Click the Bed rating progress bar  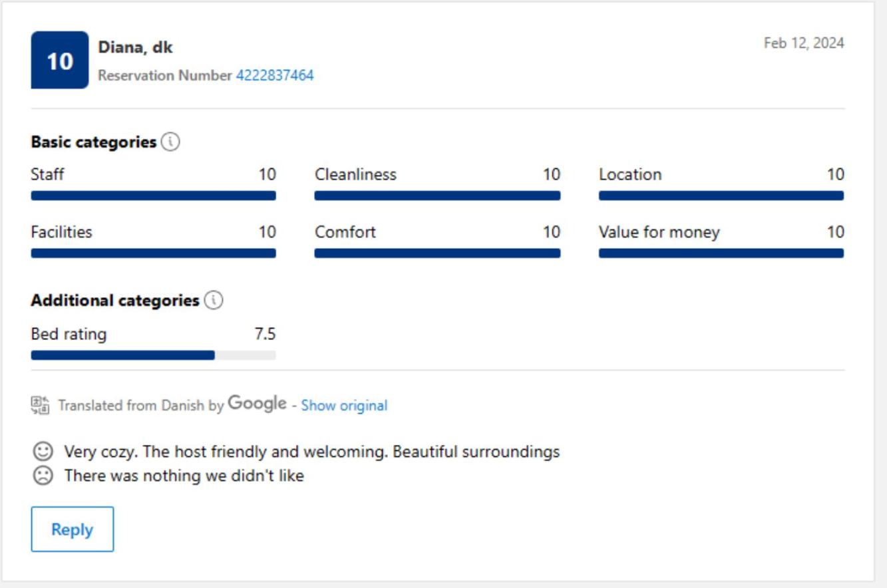(153, 355)
